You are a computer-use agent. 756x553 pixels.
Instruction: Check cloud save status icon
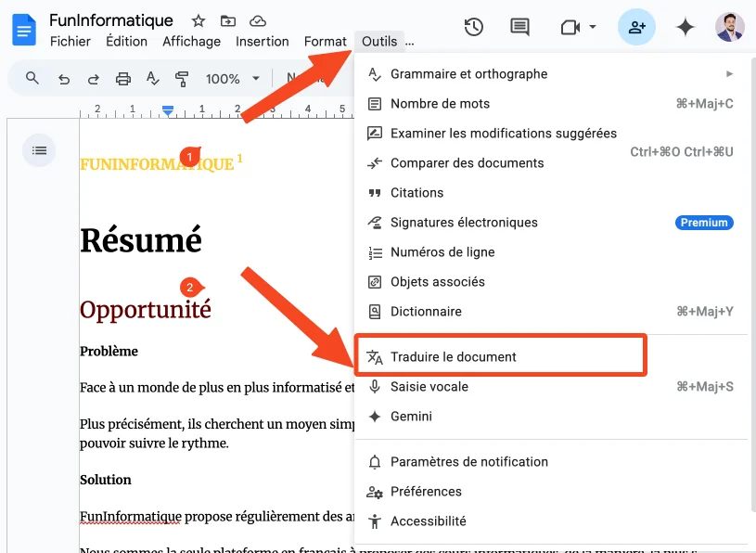pos(258,21)
